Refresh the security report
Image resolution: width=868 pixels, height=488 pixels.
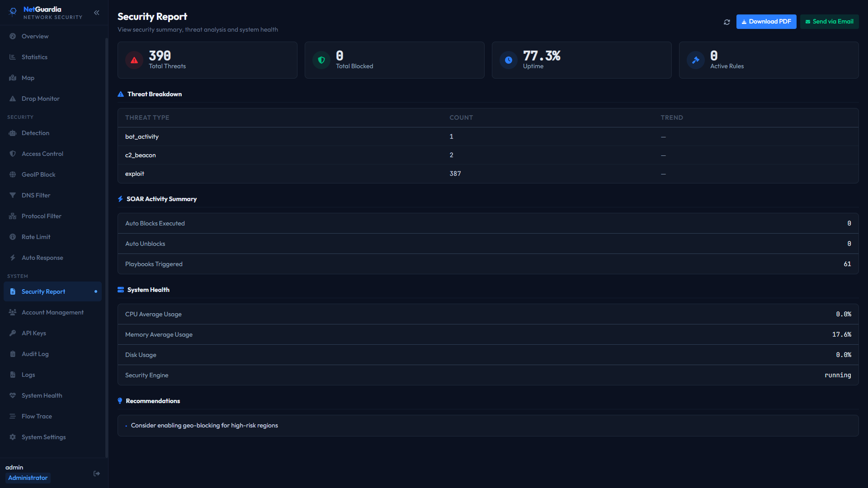coord(727,22)
